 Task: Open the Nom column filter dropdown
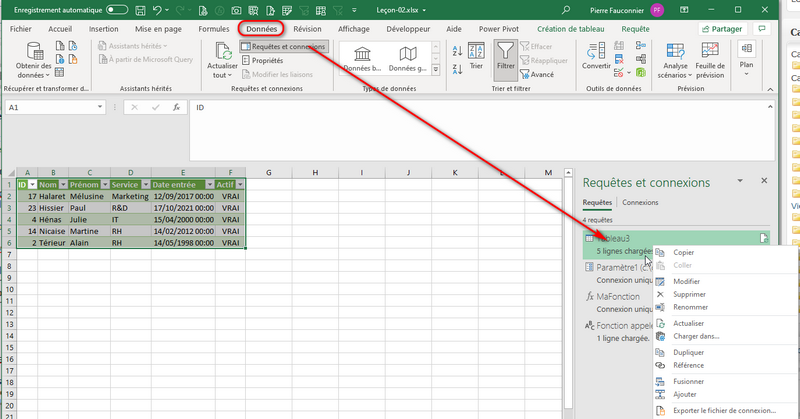pos(63,185)
